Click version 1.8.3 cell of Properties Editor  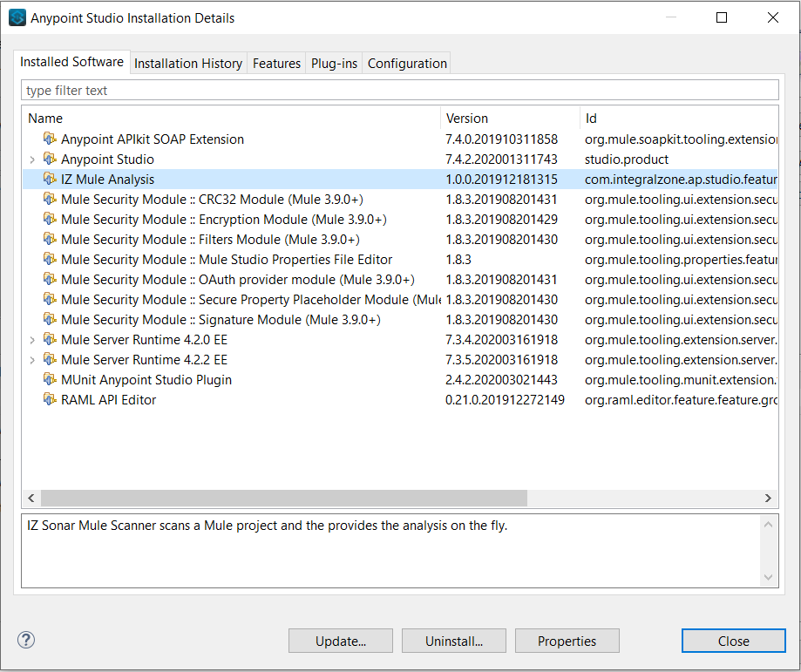tap(458, 260)
